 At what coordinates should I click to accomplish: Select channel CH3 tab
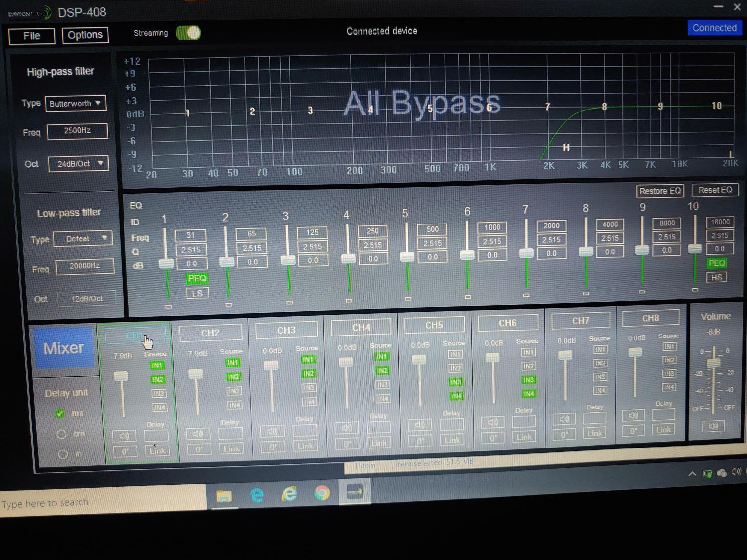(x=286, y=330)
